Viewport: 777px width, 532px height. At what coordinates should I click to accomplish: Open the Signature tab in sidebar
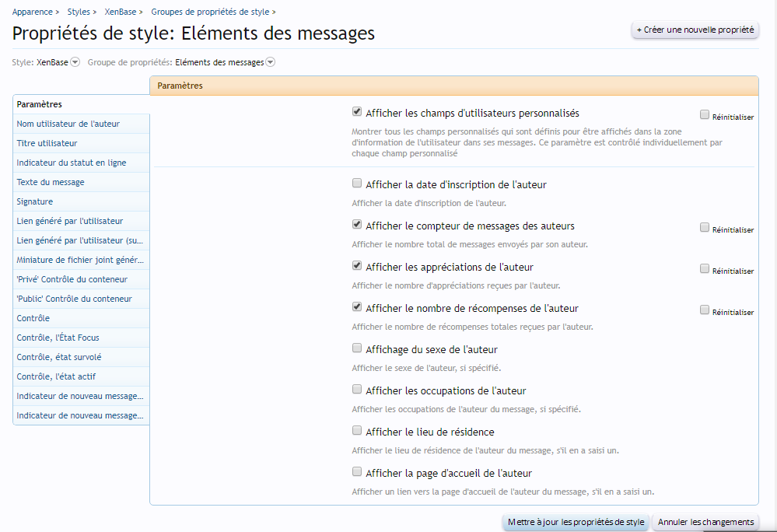point(35,201)
